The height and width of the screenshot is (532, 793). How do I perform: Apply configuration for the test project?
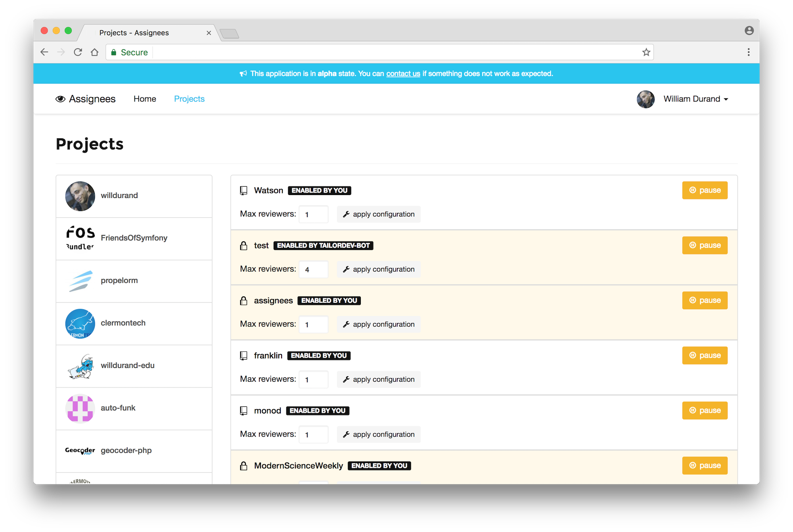[x=379, y=270]
